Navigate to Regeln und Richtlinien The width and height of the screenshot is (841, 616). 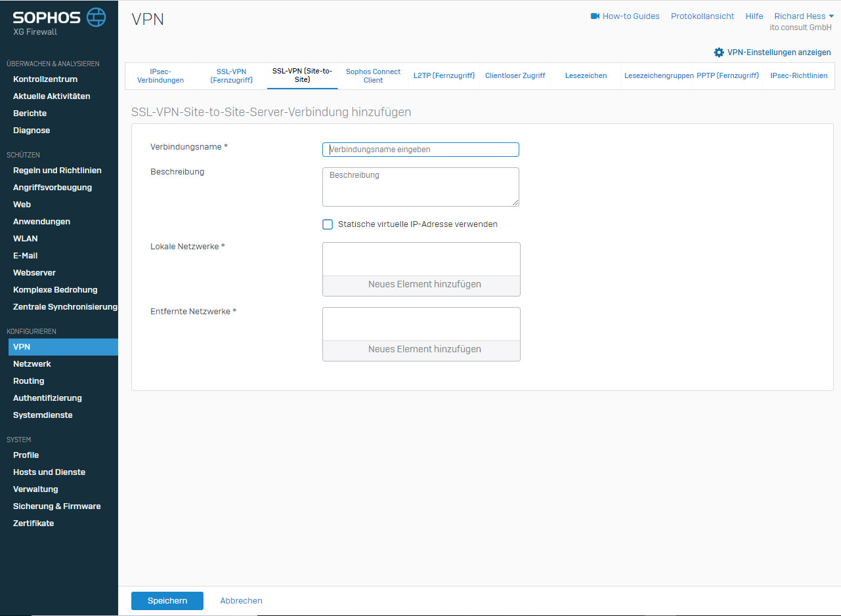coord(57,171)
